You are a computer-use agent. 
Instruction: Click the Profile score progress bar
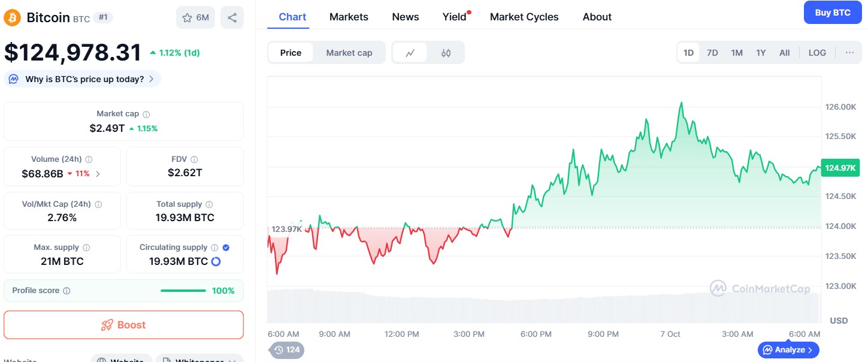click(183, 291)
